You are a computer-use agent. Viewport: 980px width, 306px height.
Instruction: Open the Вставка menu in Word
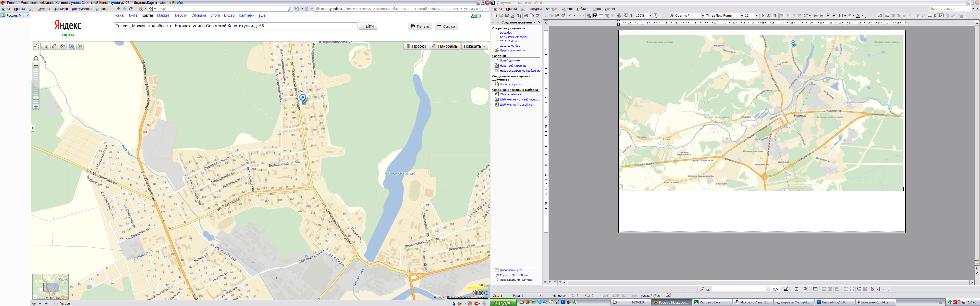536,9
